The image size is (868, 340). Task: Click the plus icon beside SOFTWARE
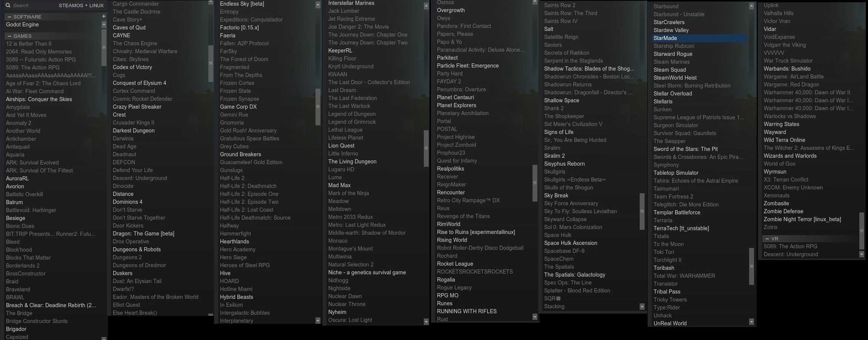pyautogui.click(x=103, y=16)
